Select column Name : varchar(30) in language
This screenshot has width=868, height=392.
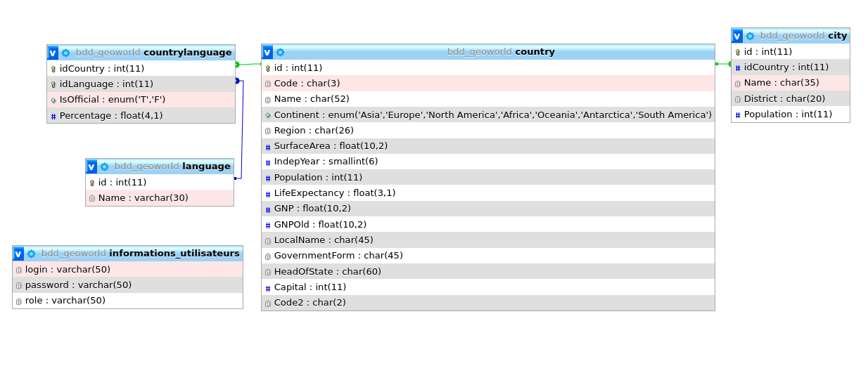(x=160, y=198)
